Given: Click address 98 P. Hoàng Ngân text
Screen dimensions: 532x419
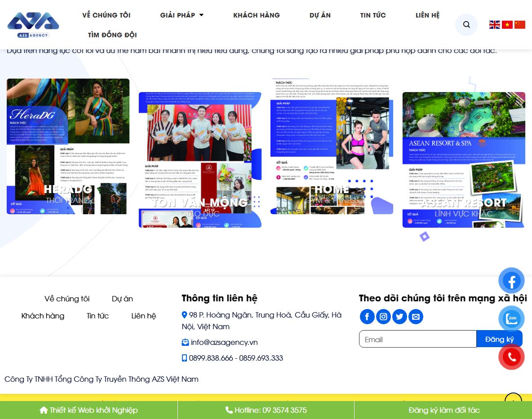Looking at the screenshot, I should [262, 321].
